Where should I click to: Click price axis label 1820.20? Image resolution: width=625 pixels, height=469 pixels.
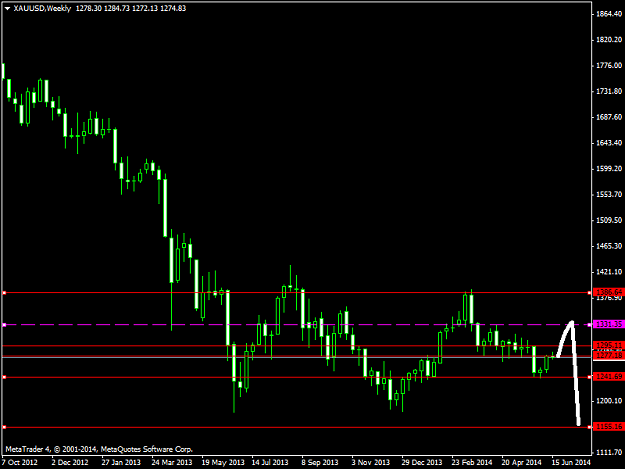pyautogui.click(x=609, y=40)
